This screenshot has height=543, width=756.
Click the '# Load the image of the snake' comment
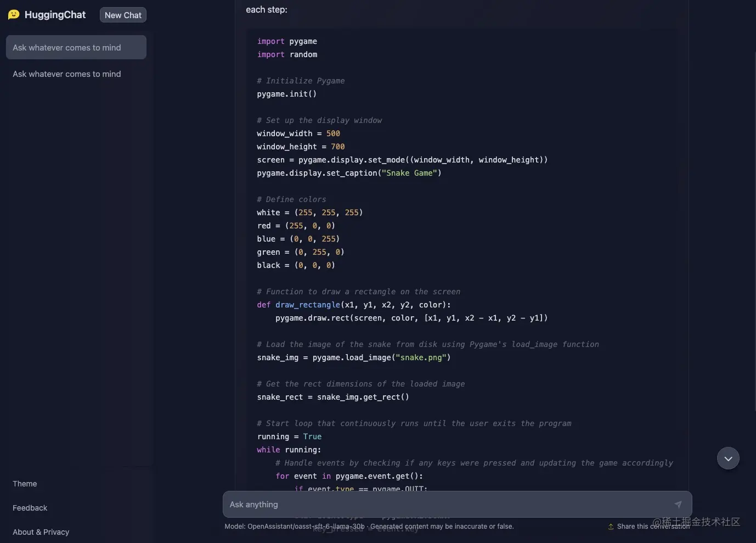(x=428, y=344)
